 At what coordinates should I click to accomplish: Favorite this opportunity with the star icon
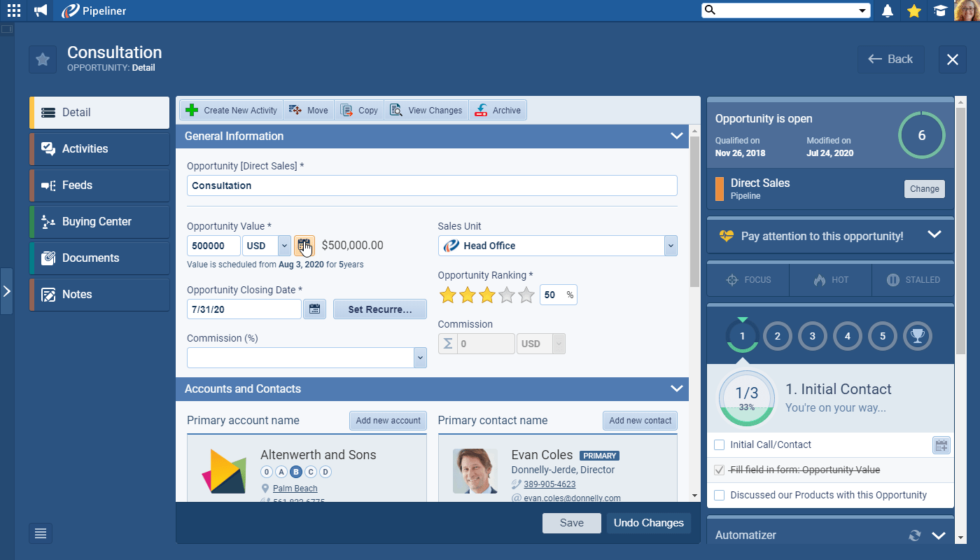point(43,59)
